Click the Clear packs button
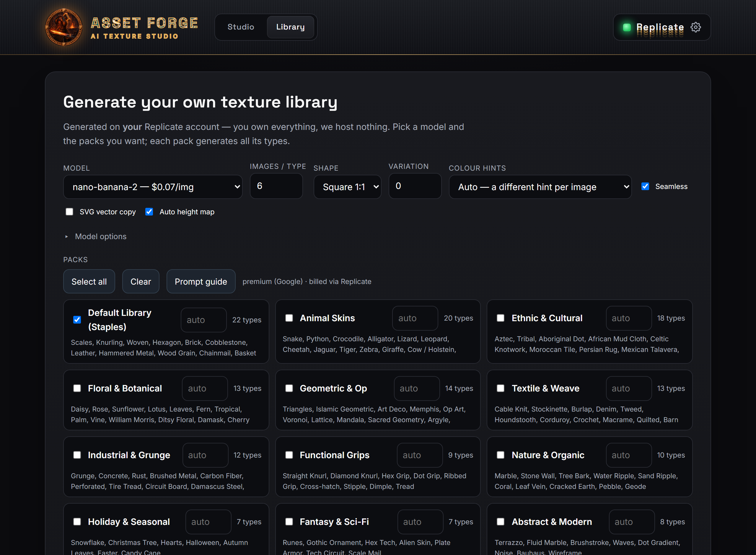The width and height of the screenshot is (756, 555). [x=141, y=282]
